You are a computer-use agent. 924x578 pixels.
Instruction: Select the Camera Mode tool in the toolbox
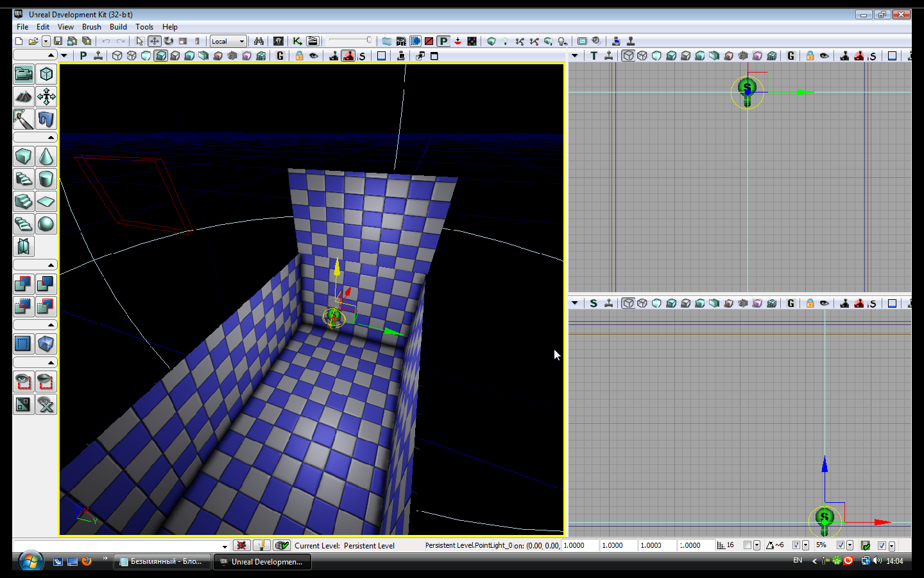24,74
